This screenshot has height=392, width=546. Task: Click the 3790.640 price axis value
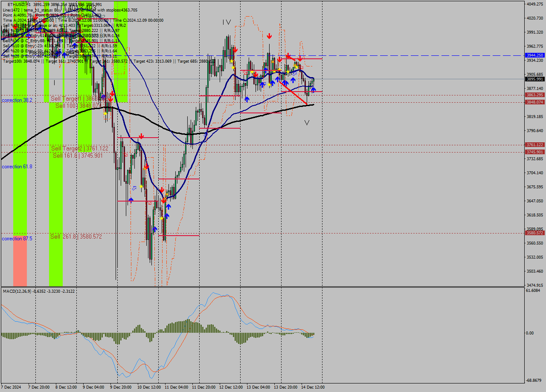(x=535, y=130)
